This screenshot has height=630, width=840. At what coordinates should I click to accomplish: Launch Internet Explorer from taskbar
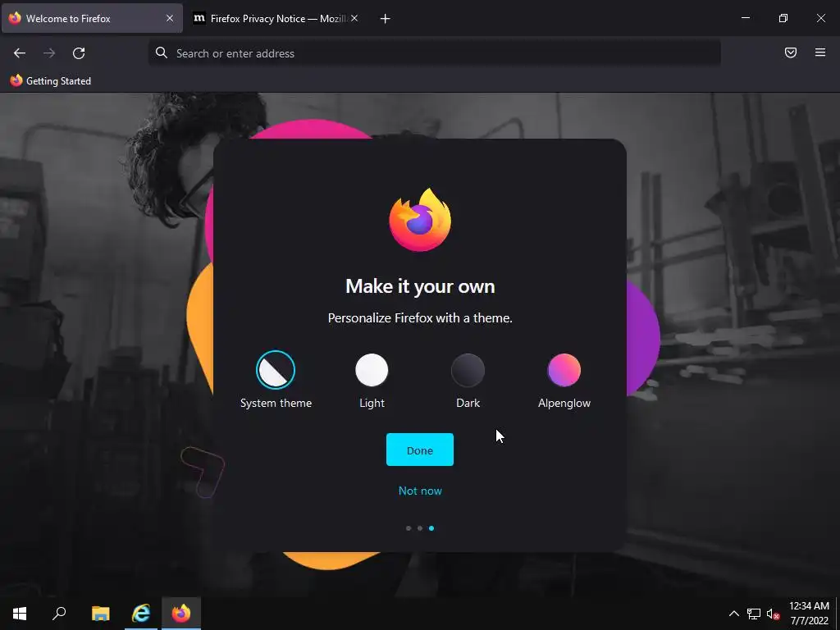pyautogui.click(x=141, y=614)
